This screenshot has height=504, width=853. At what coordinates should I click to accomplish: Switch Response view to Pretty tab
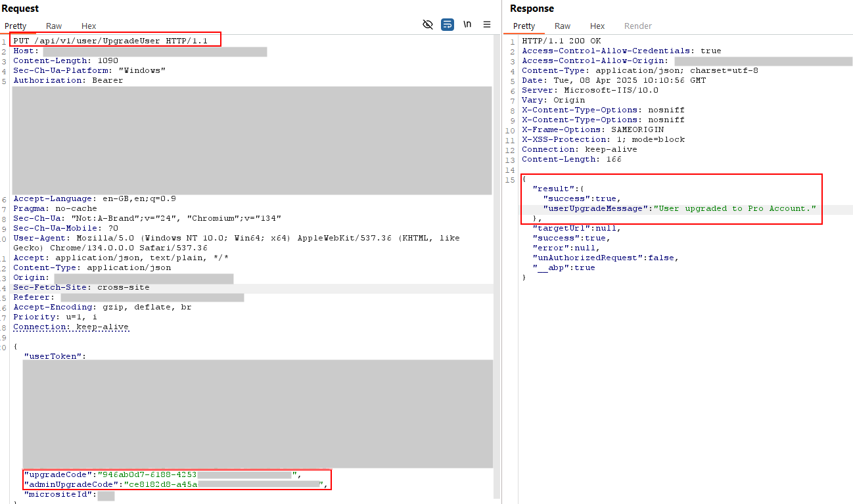[x=524, y=26]
